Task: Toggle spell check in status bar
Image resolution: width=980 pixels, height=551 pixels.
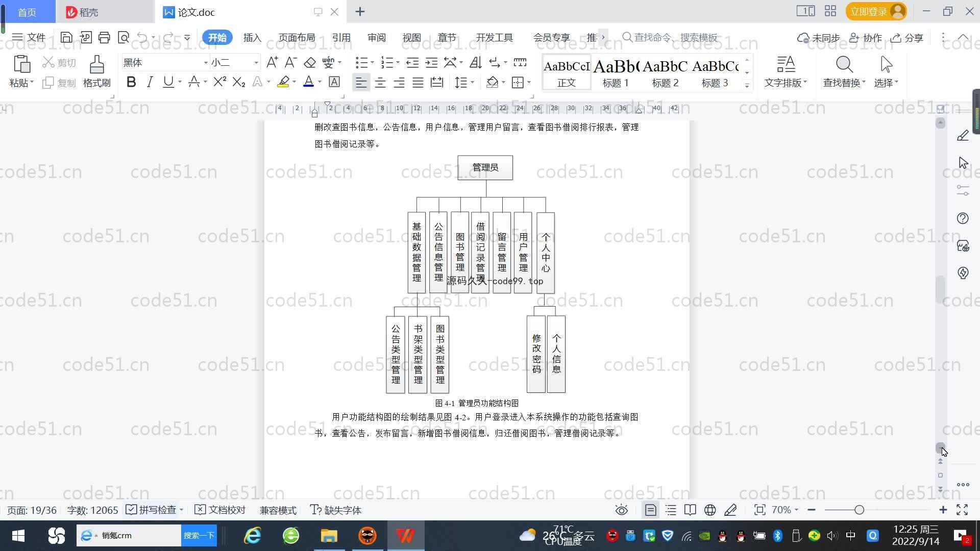Action: coord(152,510)
